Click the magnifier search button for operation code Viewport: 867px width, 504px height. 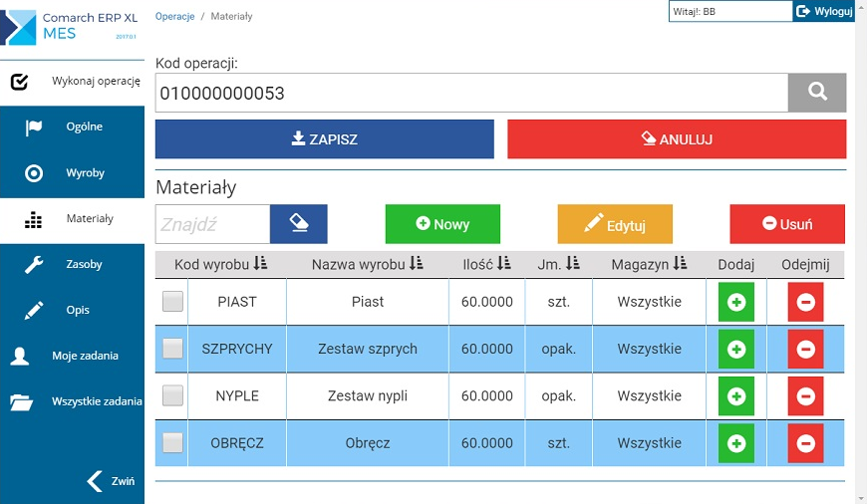[817, 93]
